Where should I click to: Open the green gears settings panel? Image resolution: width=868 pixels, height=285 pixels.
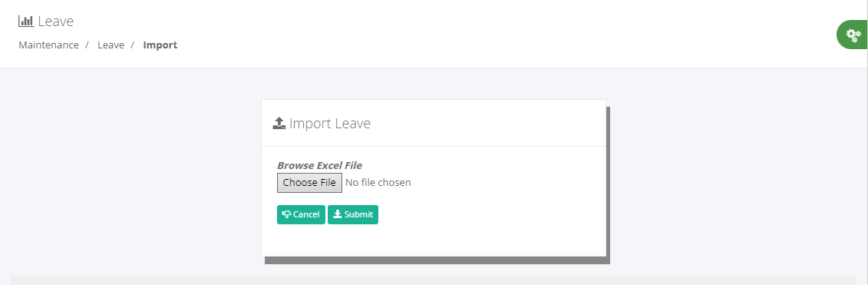[853, 35]
